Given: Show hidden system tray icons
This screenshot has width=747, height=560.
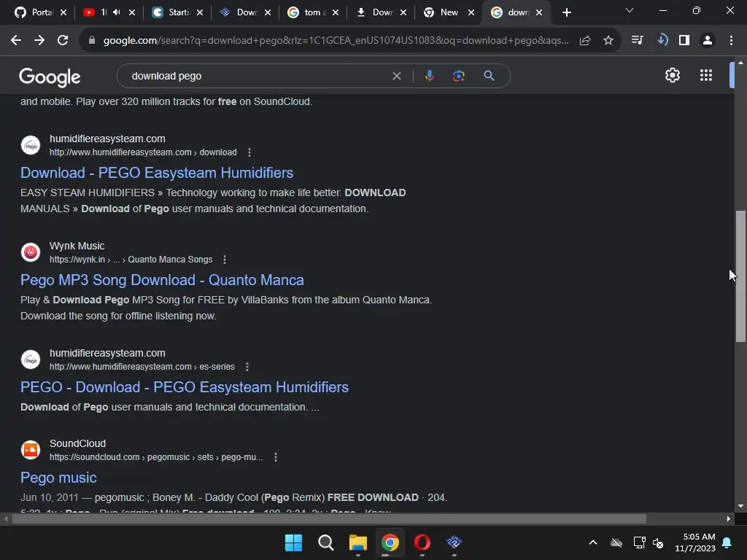Looking at the screenshot, I should (592, 542).
